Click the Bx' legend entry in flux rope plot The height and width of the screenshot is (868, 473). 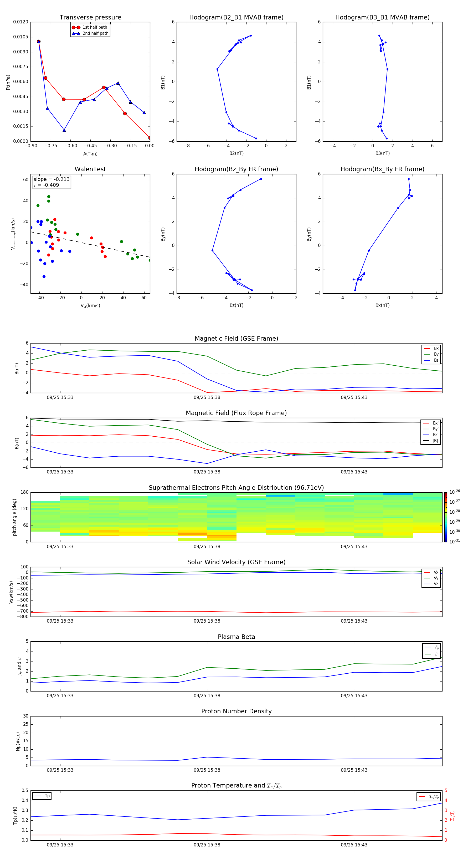pos(431,423)
